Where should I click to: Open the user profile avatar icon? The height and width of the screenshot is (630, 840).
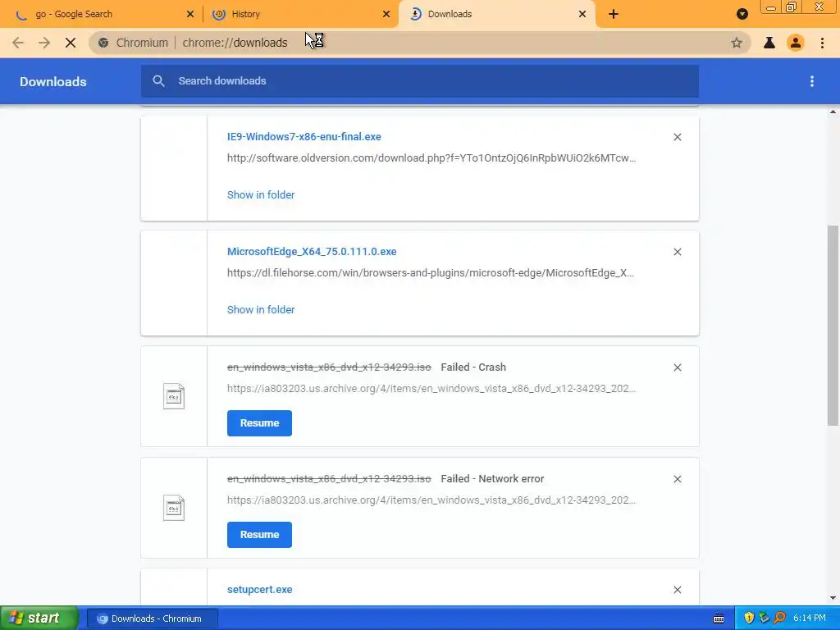tap(796, 43)
